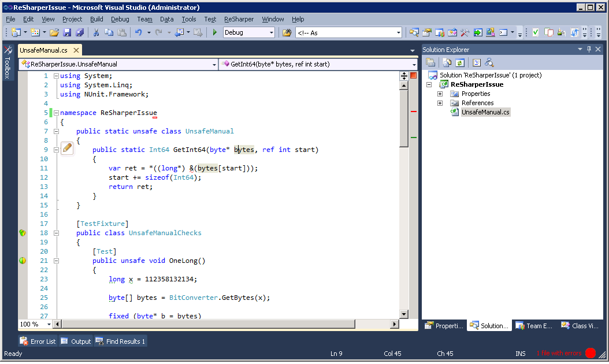Select the Solution 'ReSharperIssue' root node

490,75
